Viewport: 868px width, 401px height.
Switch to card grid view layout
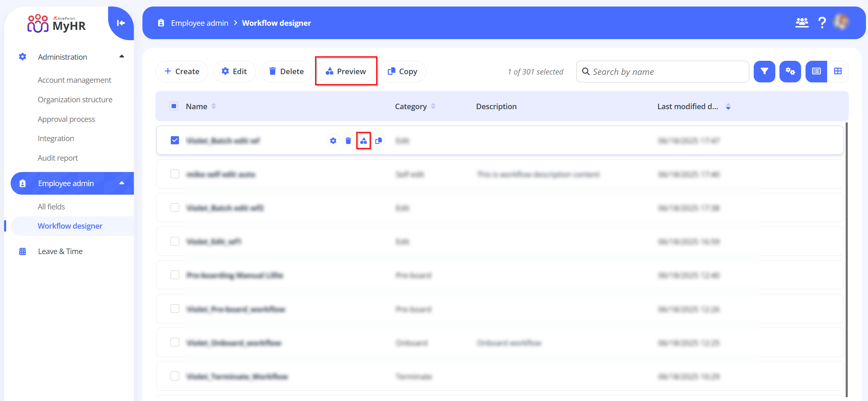click(838, 71)
